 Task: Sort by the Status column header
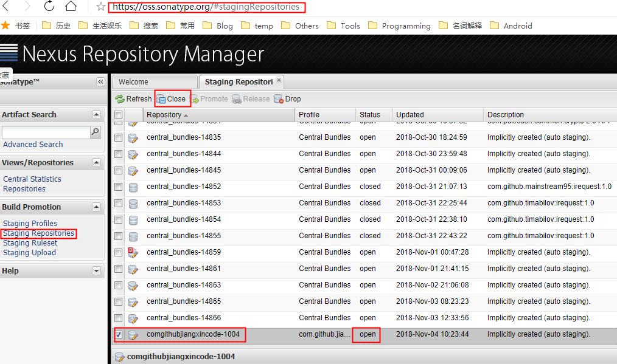(x=374, y=115)
